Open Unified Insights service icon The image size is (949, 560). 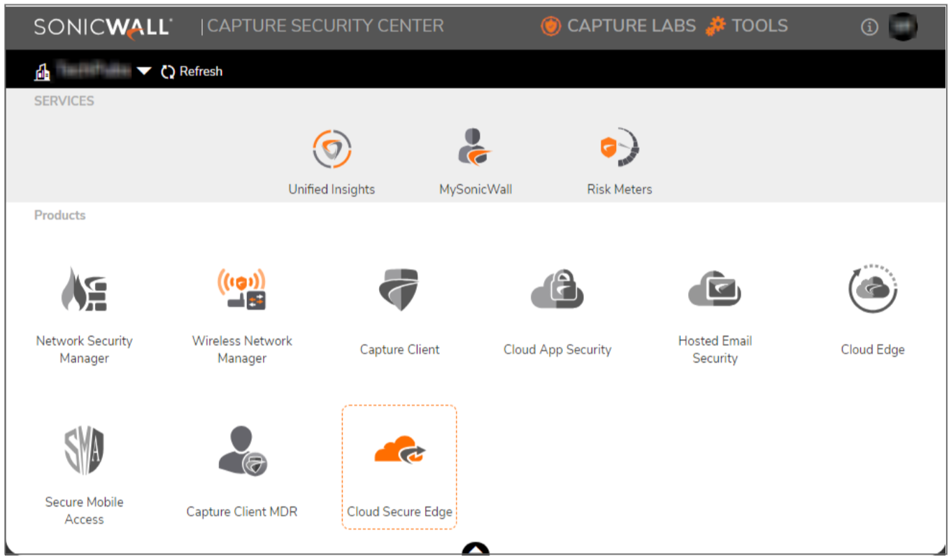(331, 149)
